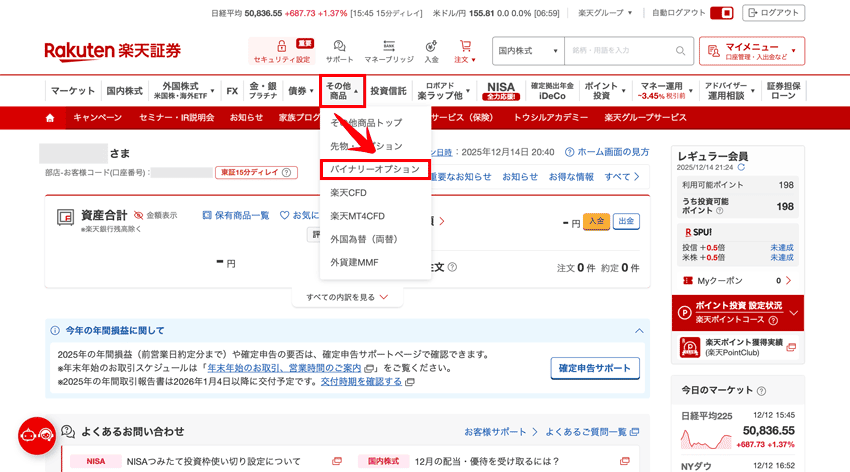Click the 資産合計 panel icon

coord(66,217)
